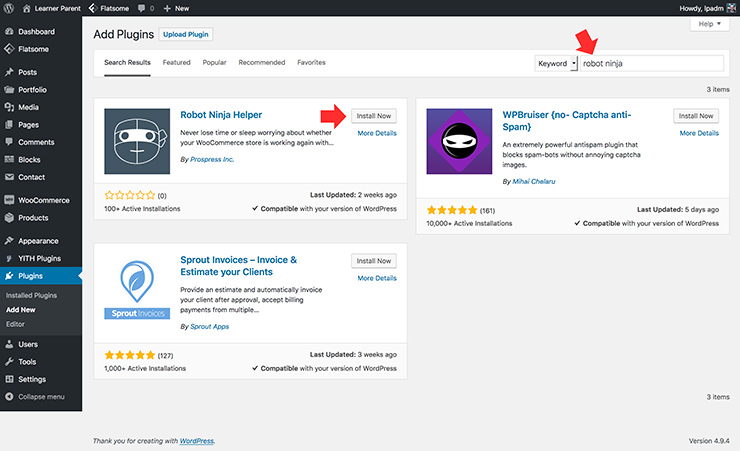Click the Comments icon in sidebar
The height and width of the screenshot is (451, 740).
(x=9, y=142)
